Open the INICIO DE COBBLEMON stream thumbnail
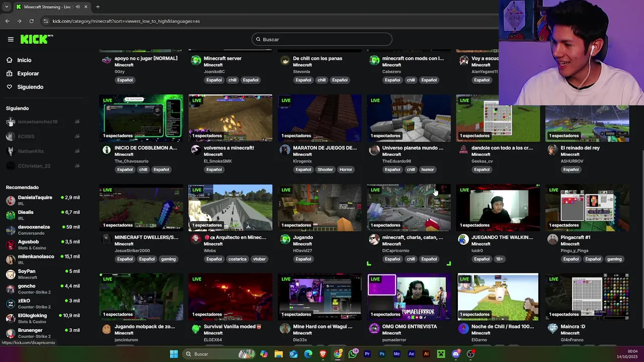Viewport: 644px width, 362px height. 141,118
